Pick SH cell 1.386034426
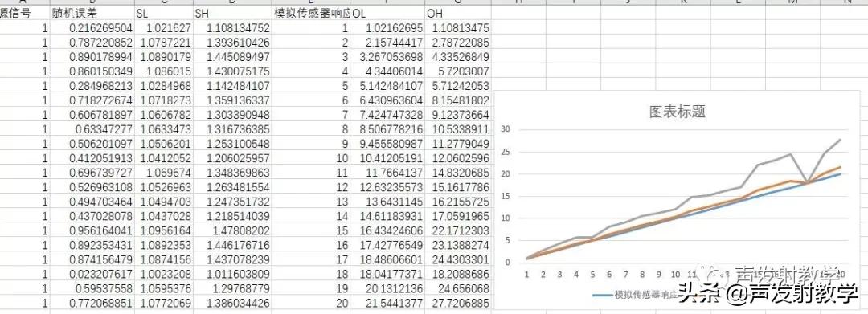This screenshot has width=868, height=314. point(232,303)
